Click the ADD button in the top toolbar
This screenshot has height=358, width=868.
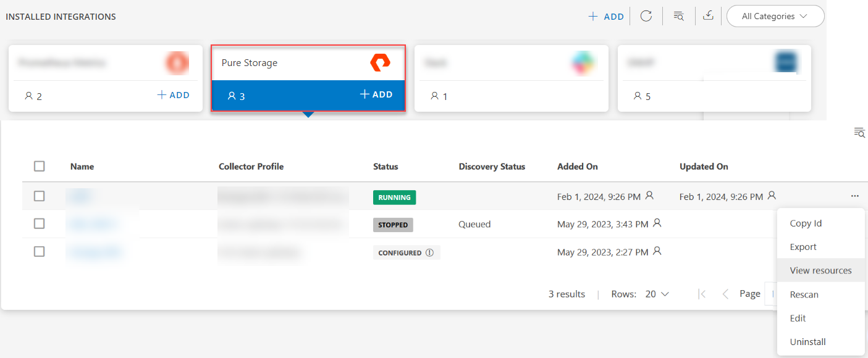pos(606,16)
